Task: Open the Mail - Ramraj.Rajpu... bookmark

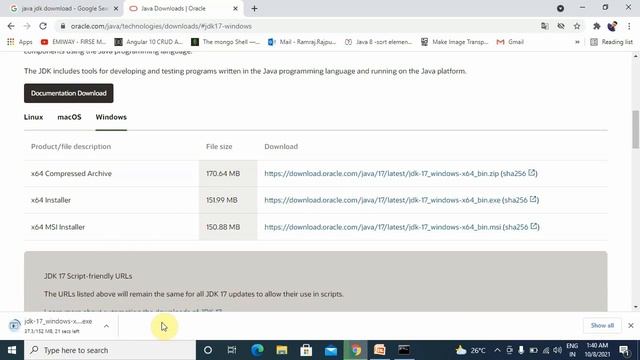Action: click(302, 42)
